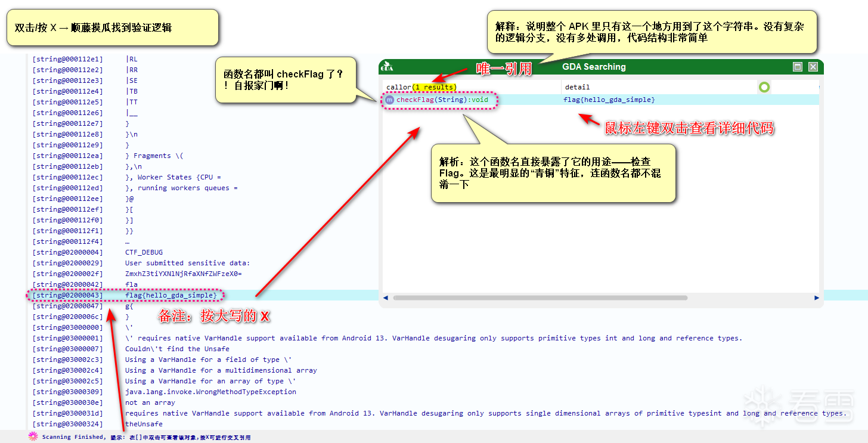Click the method icon beside checkFlag result

389,100
